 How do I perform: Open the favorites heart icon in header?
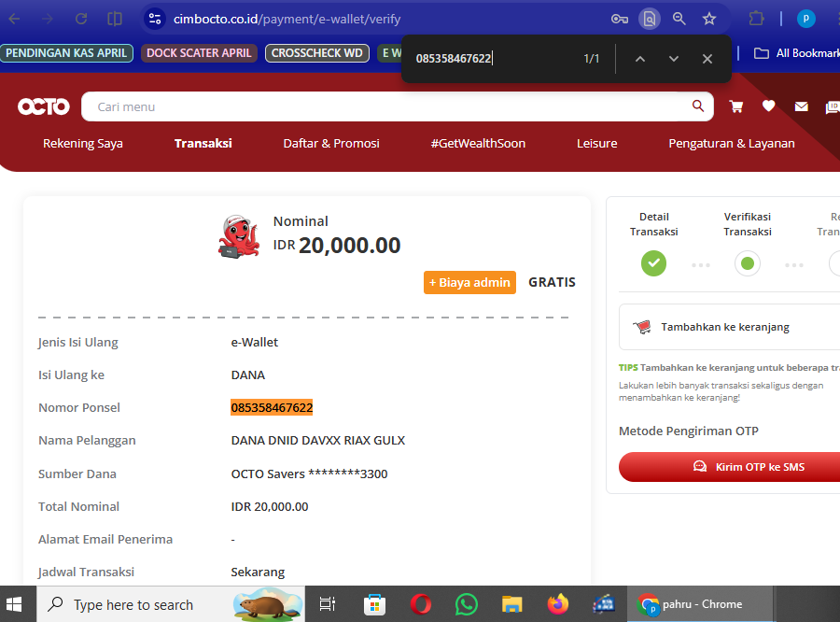coord(768,106)
